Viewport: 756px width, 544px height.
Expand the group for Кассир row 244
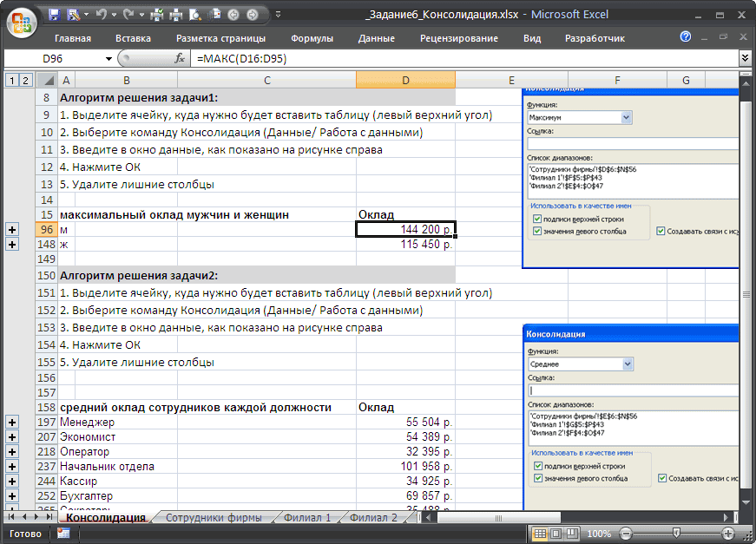[x=12, y=482]
